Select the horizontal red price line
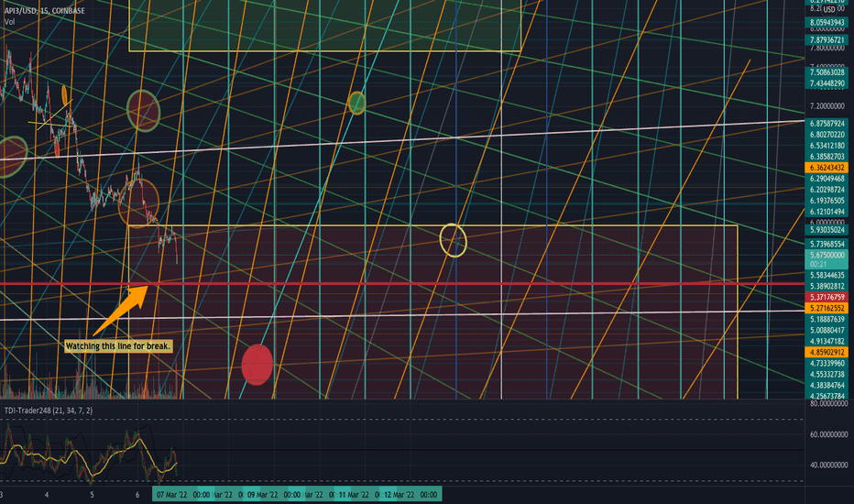This screenshot has height=504, width=854. [402, 284]
